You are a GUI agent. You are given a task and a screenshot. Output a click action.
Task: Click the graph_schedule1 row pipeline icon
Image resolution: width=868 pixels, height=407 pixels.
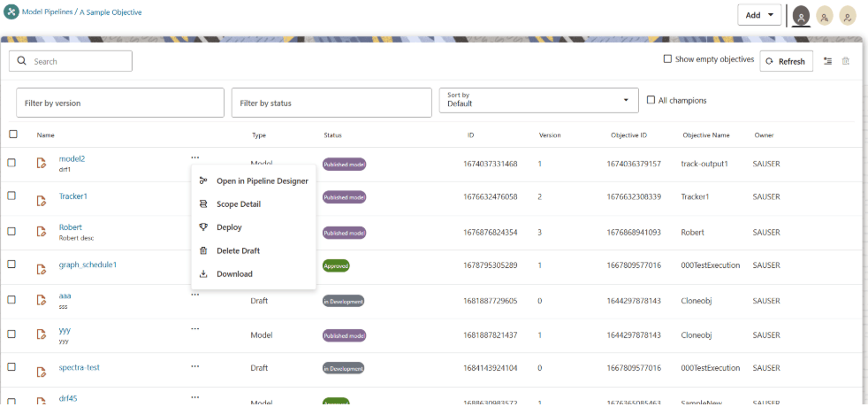pos(41,269)
